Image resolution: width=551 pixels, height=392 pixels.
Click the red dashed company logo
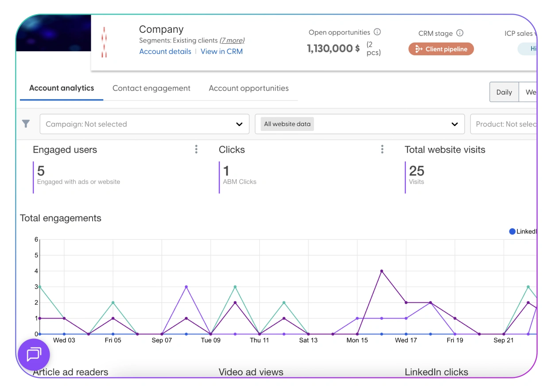click(104, 42)
